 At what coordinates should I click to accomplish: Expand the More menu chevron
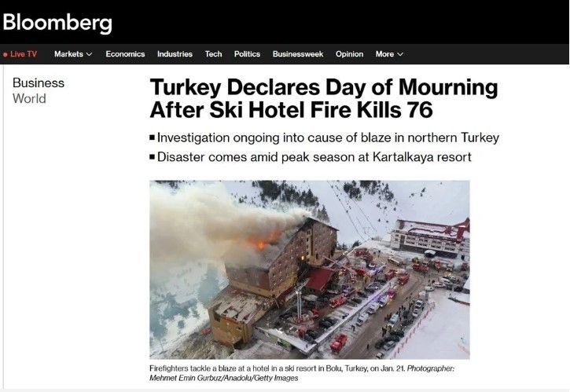click(x=400, y=54)
